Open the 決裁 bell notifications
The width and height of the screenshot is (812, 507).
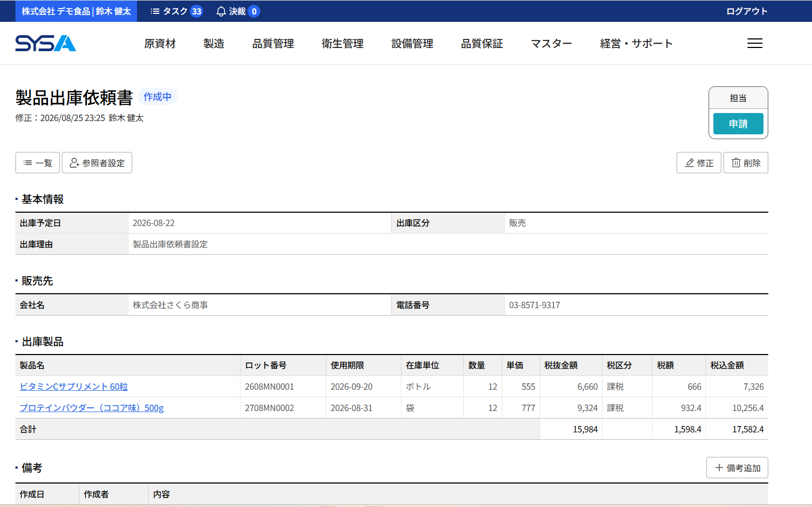point(238,11)
